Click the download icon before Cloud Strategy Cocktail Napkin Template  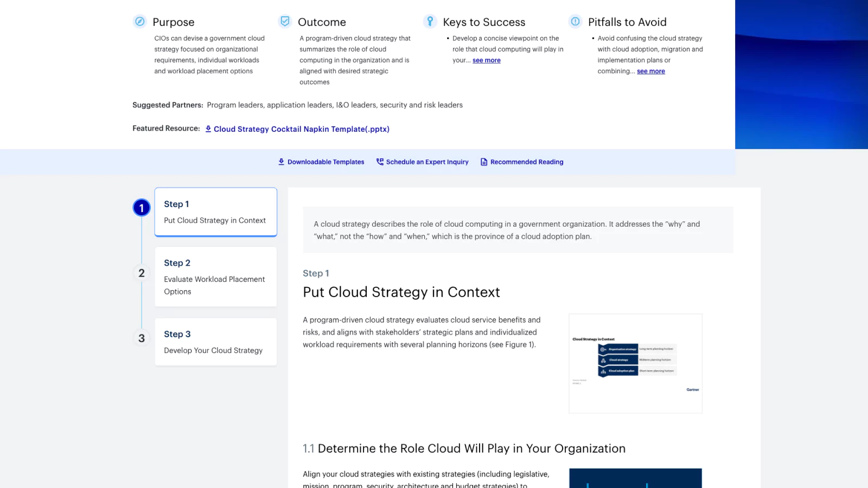pyautogui.click(x=208, y=129)
